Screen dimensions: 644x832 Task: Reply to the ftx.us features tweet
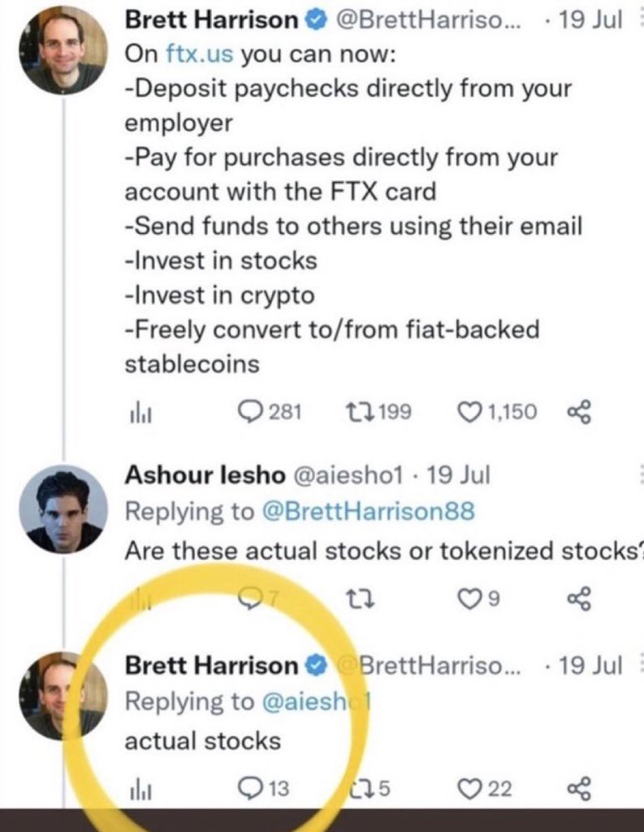pos(248,412)
